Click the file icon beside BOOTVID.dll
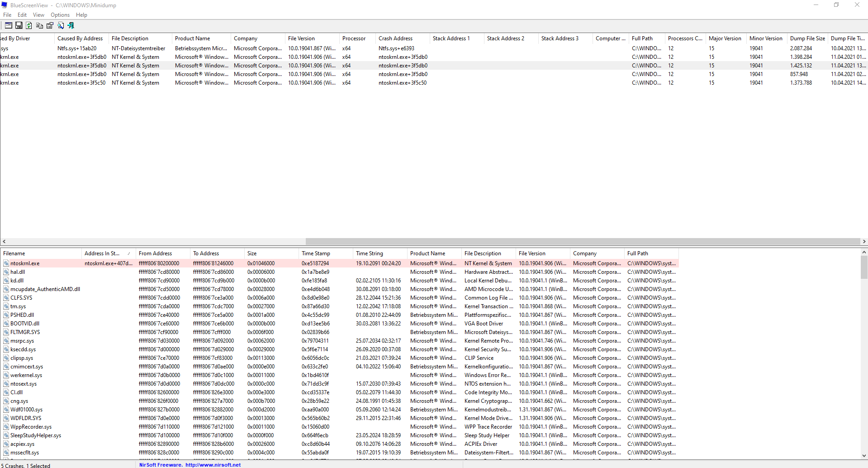Viewport: 868px width, 468px height. (6, 324)
